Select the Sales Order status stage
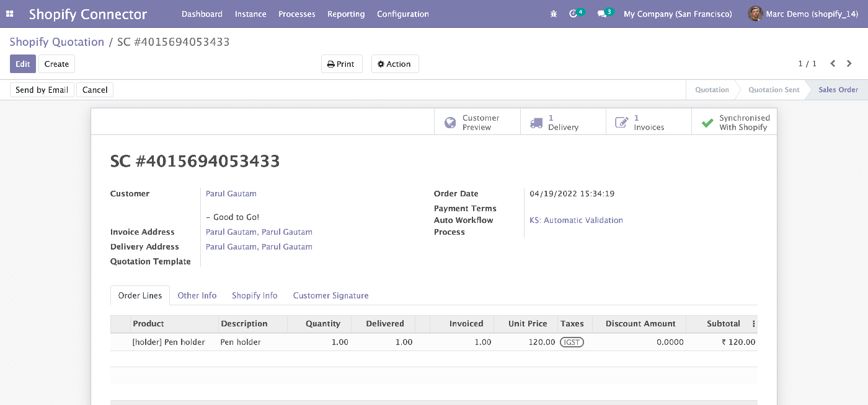This screenshot has width=868, height=405. [x=838, y=90]
